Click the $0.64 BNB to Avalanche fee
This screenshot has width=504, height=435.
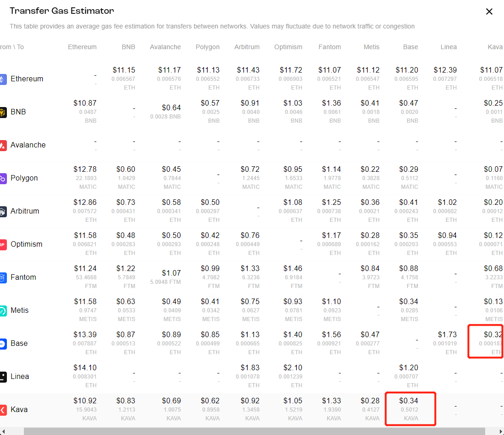[x=171, y=107]
